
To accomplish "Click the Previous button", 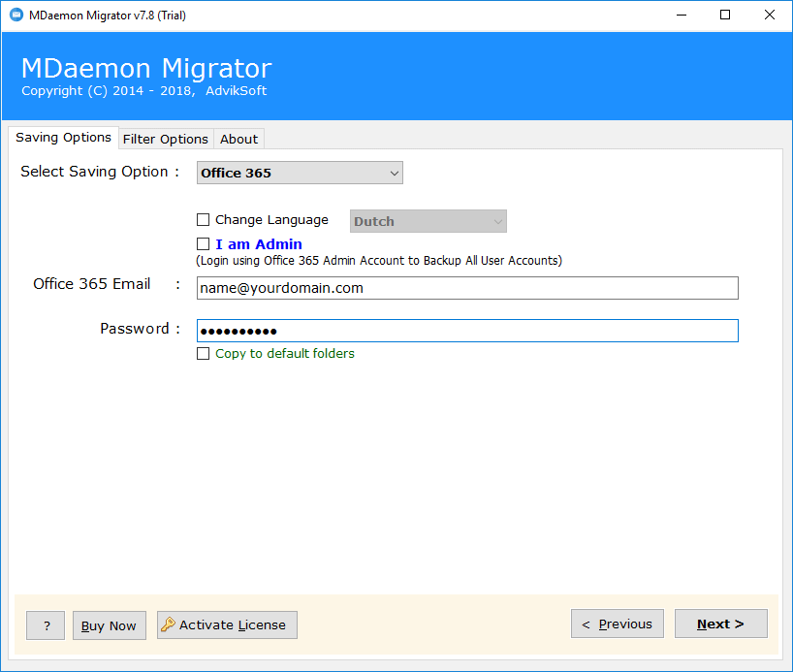I will pos(617,624).
